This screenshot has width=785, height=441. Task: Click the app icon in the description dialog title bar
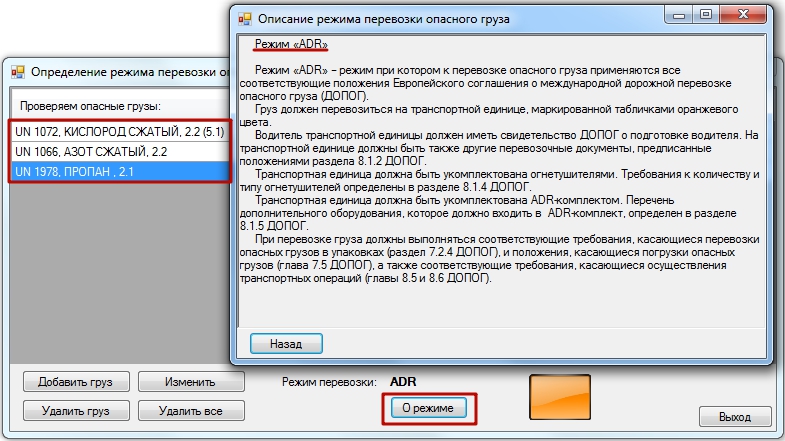[x=243, y=18]
